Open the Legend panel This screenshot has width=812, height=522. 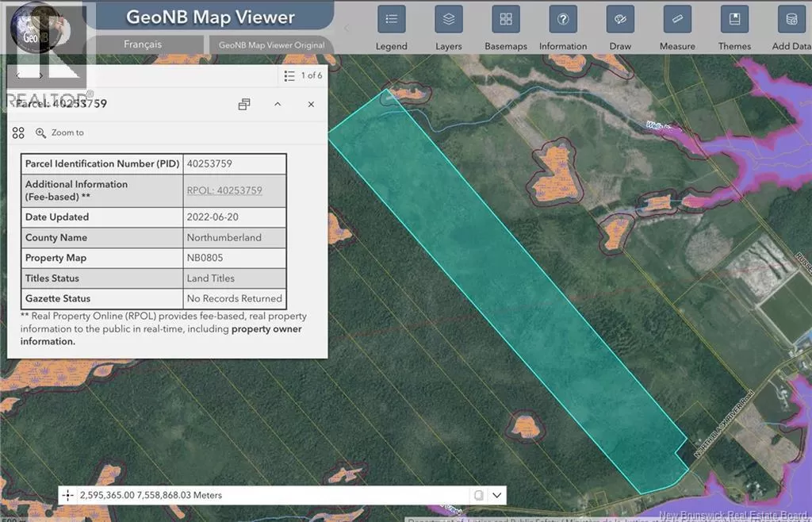[x=391, y=19]
